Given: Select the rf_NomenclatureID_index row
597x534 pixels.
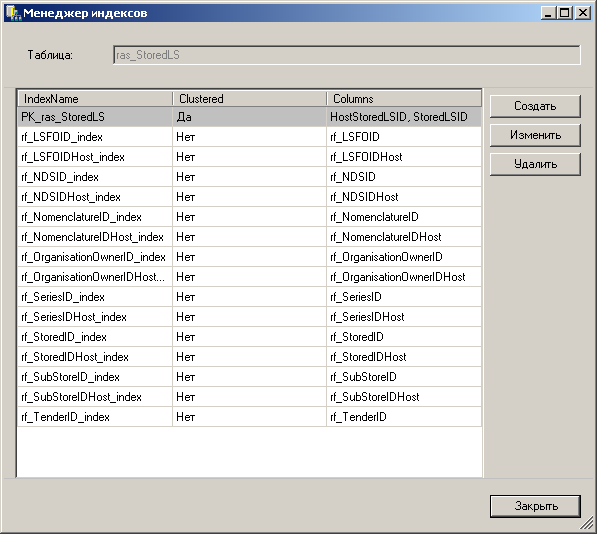Looking at the screenshot, I should pos(249,217).
